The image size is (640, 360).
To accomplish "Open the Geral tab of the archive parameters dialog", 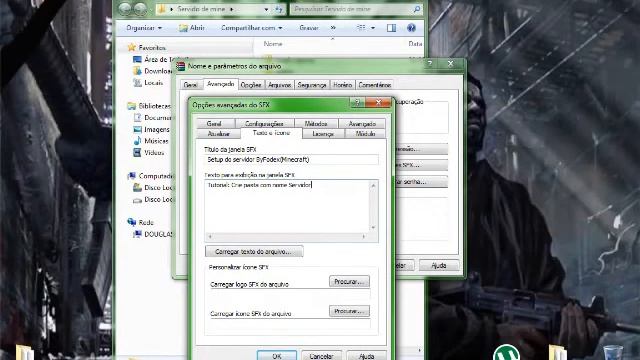I will 191,85.
